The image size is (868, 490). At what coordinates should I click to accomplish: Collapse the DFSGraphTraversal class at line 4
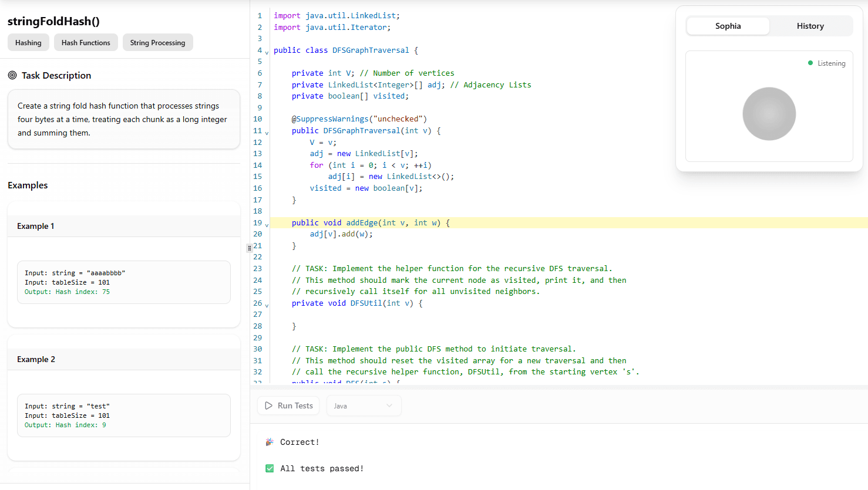click(267, 52)
